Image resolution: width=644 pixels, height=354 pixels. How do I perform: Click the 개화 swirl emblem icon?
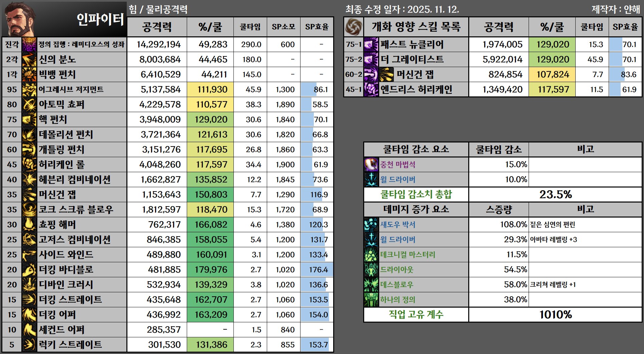[x=353, y=27]
